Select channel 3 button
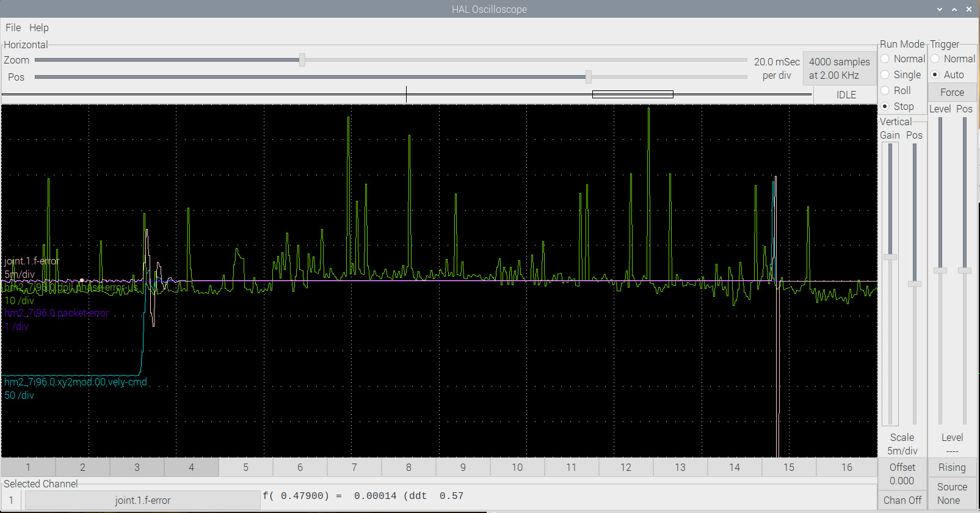 pyautogui.click(x=137, y=467)
